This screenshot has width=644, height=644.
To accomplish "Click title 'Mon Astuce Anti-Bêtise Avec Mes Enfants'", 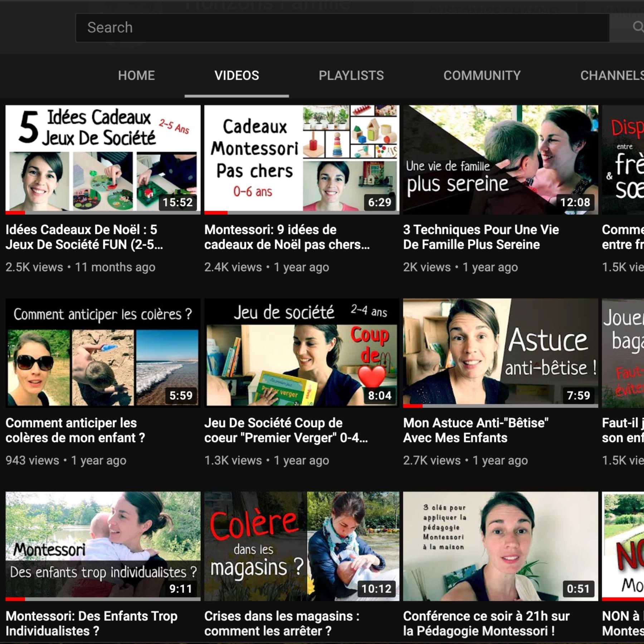I will pos(476,430).
